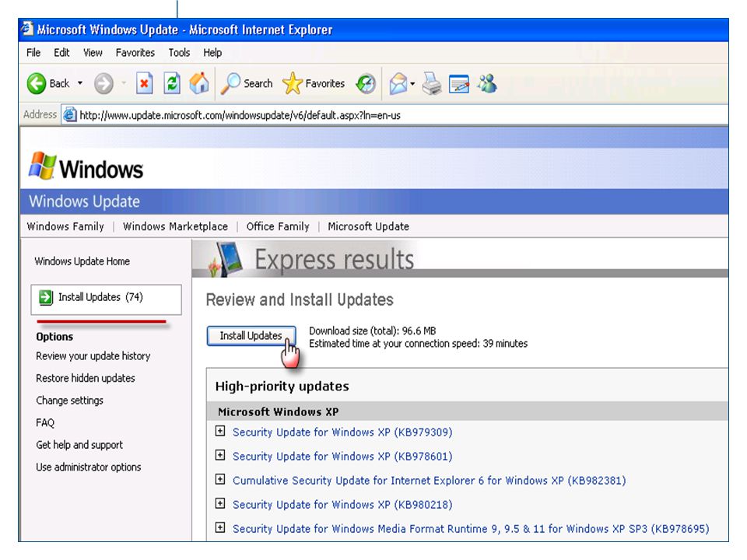Expand details for KB978601 update

click(x=219, y=455)
